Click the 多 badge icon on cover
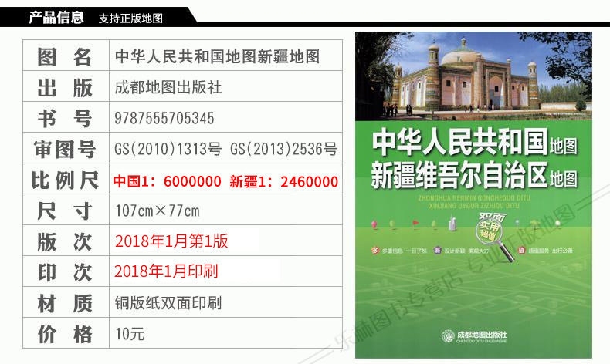610x364 pixels. point(375,251)
